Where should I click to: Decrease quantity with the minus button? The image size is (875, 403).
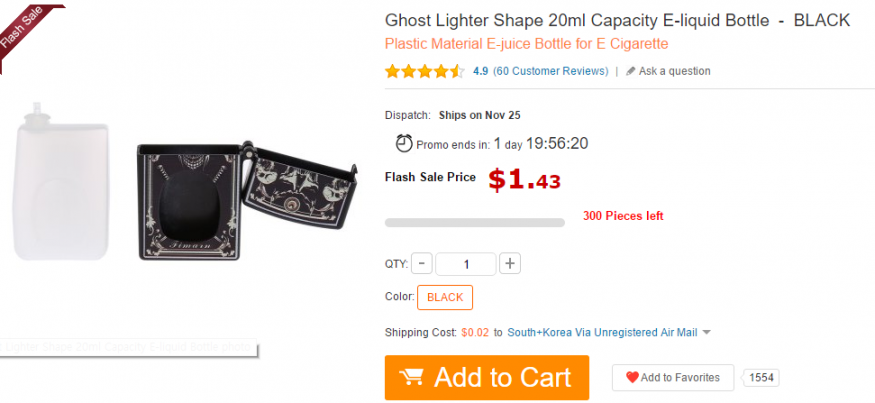(x=421, y=264)
